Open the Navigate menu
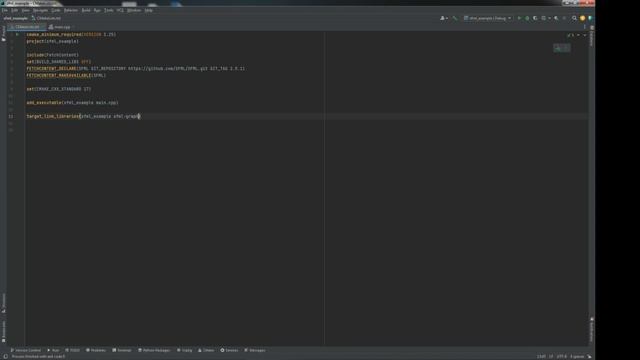640x360 pixels. pyautogui.click(x=40, y=10)
